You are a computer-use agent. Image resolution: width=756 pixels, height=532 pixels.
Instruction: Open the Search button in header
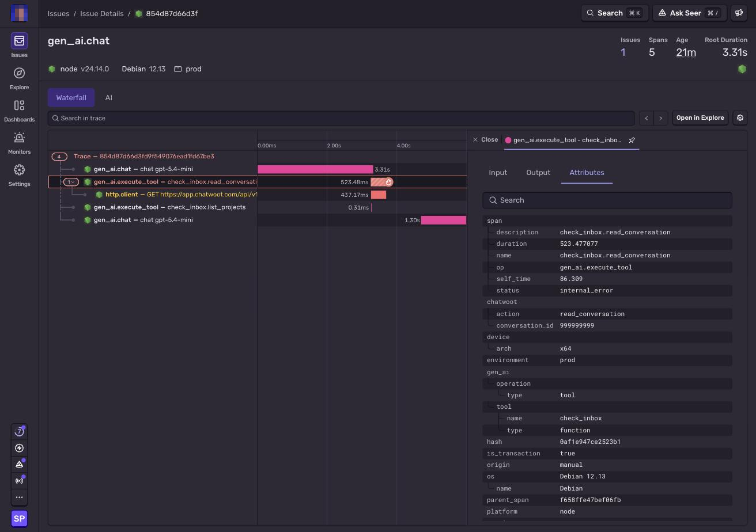point(614,13)
